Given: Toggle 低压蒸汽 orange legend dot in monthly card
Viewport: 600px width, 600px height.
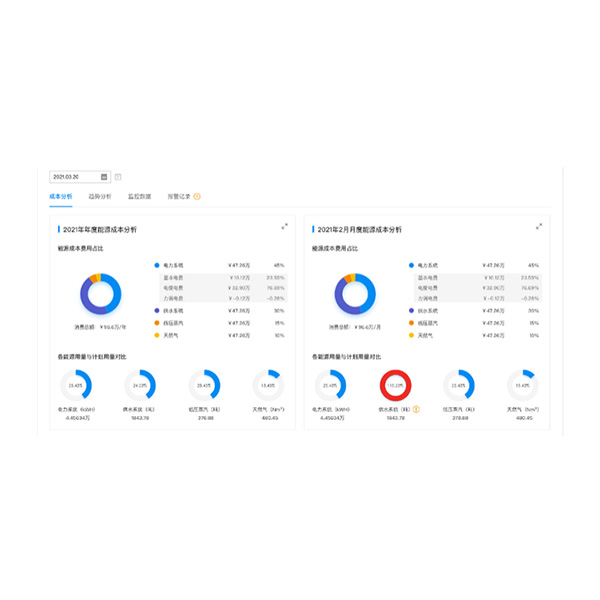Looking at the screenshot, I should click(x=411, y=323).
